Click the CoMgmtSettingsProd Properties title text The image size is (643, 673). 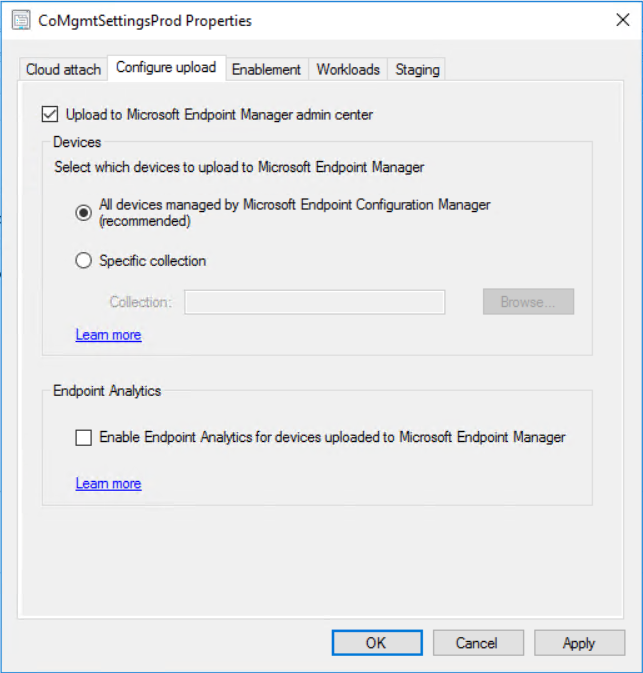(x=146, y=20)
